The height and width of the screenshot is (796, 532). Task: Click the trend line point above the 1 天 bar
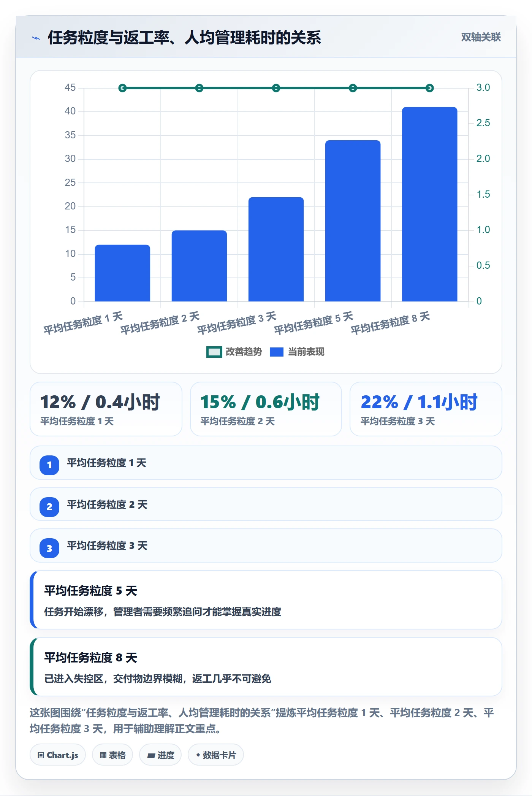(122, 88)
